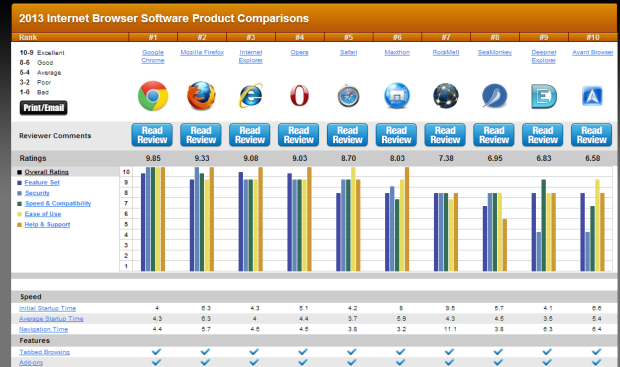
Task: Click the Tabbed Browsing checkmark for Chrome
Action: click(x=157, y=351)
